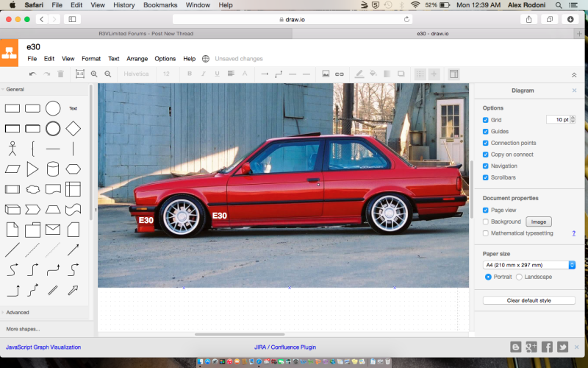Switch to R3VLimited Forums tab
The width and height of the screenshot is (588, 368).
coord(146,33)
